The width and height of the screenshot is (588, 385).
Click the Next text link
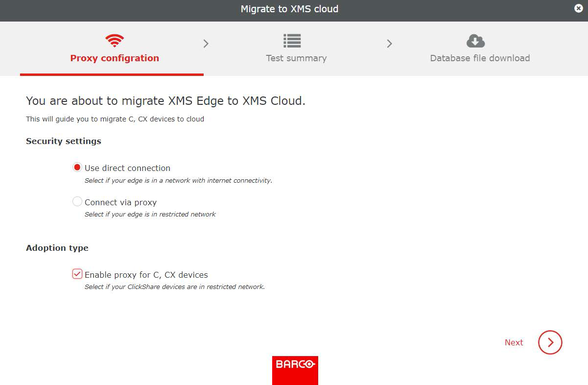[514, 342]
